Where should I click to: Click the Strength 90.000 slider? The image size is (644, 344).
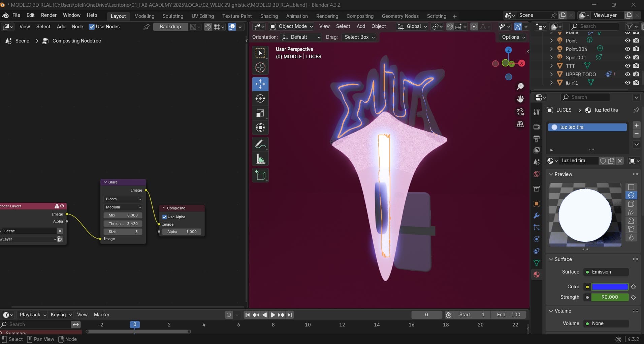[610, 297]
